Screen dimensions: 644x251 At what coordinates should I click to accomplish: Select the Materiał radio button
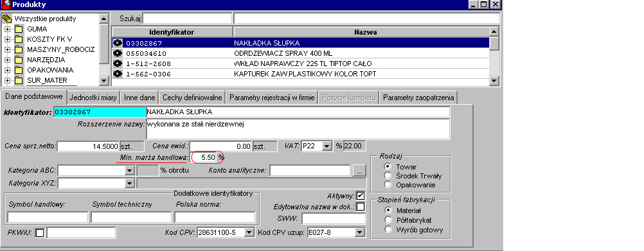pos(388,211)
